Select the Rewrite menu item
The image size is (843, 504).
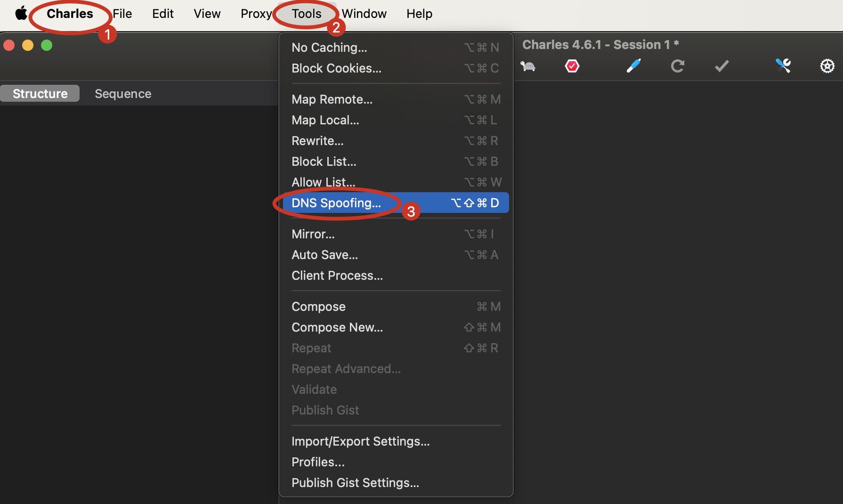[x=396, y=141]
